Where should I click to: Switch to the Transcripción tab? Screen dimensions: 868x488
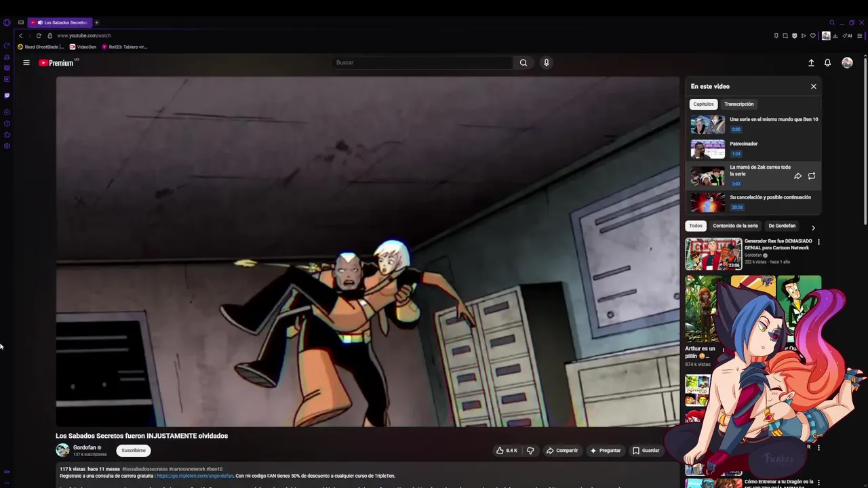738,104
